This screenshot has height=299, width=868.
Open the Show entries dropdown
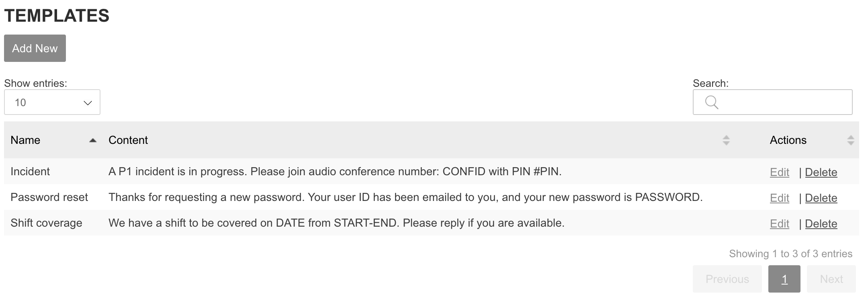click(x=52, y=102)
